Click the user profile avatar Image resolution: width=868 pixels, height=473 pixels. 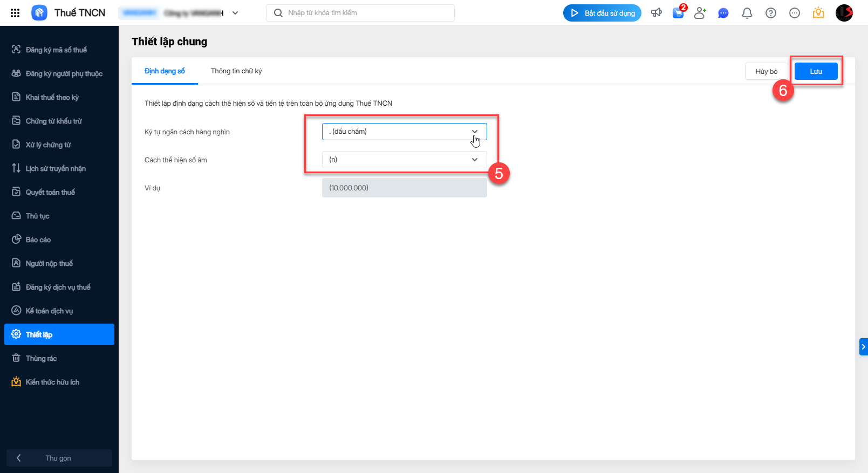844,13
